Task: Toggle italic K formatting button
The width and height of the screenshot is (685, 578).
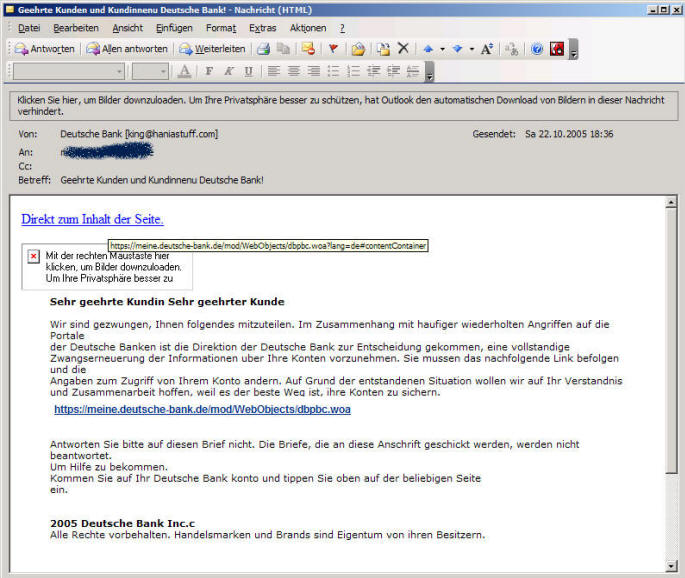Action: pyautogui.click(x=229, y=71)
